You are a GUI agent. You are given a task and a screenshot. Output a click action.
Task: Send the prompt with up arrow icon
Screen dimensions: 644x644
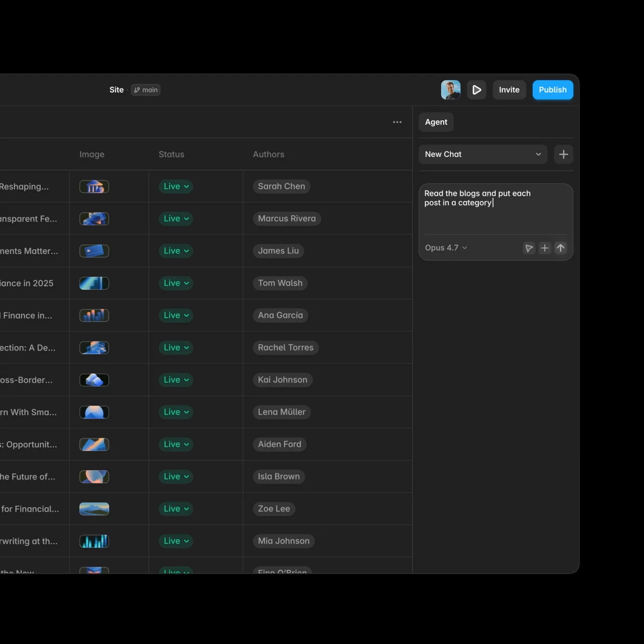tap(560, 248)
